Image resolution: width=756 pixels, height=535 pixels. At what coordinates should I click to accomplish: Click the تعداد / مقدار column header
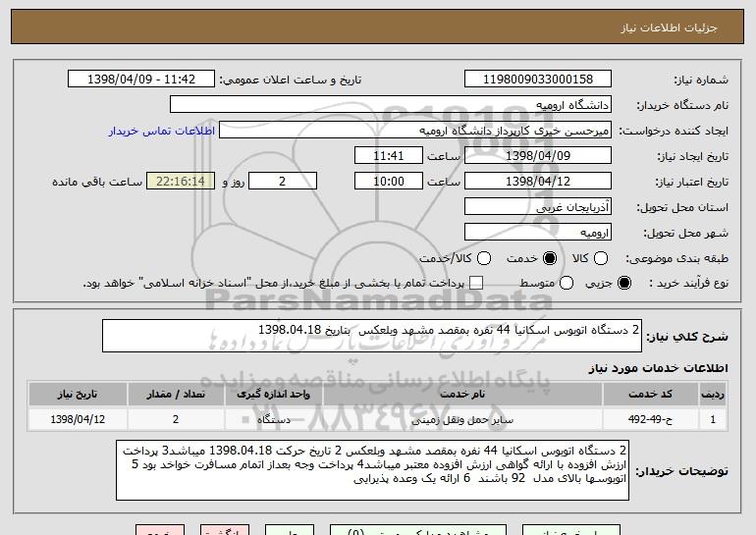pos(176,395)
